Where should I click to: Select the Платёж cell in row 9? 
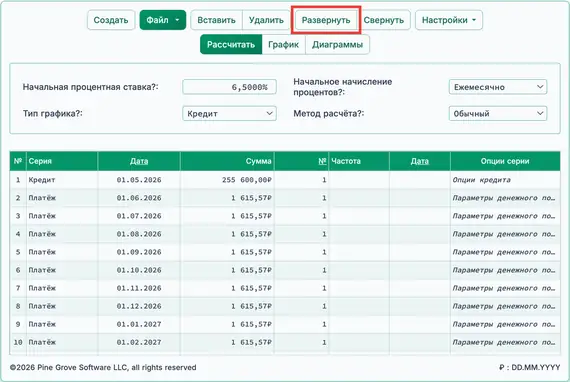[62, 324]
